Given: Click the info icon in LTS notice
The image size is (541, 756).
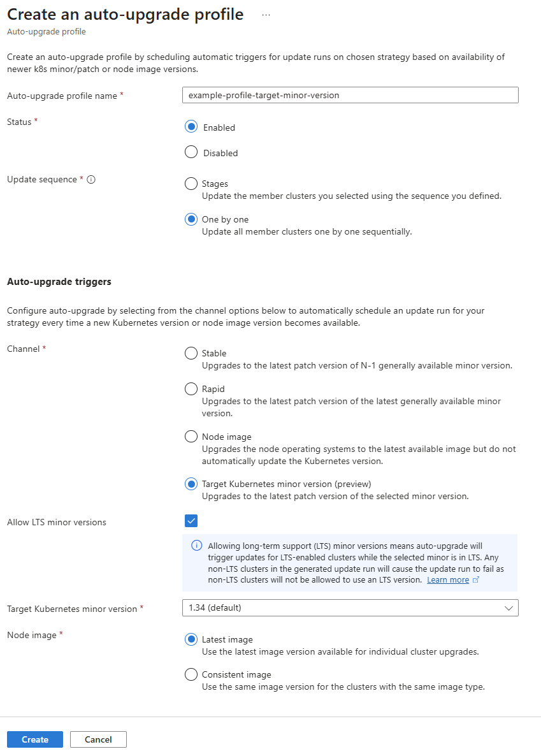Looking at the screenshot, I should pos(197,546).
